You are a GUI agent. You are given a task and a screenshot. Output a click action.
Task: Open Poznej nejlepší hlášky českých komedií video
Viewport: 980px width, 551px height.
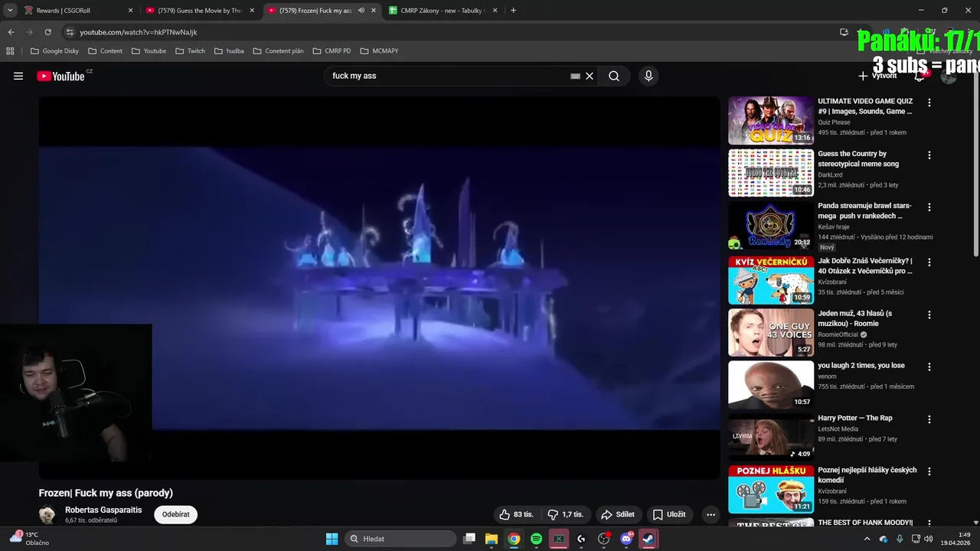867,475
